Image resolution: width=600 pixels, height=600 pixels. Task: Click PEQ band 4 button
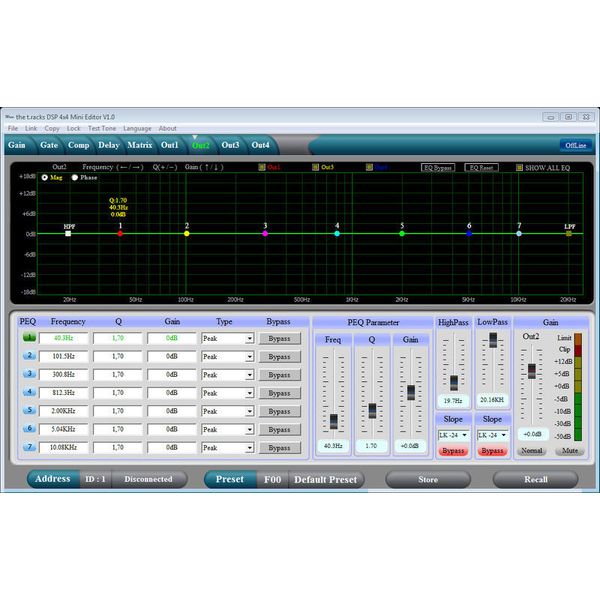pyautogui.click(x=29, y=392)
